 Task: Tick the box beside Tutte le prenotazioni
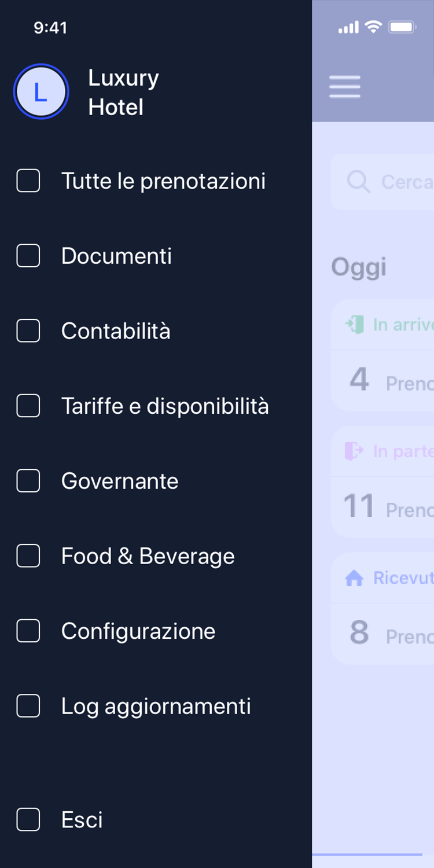coord(28,181)
